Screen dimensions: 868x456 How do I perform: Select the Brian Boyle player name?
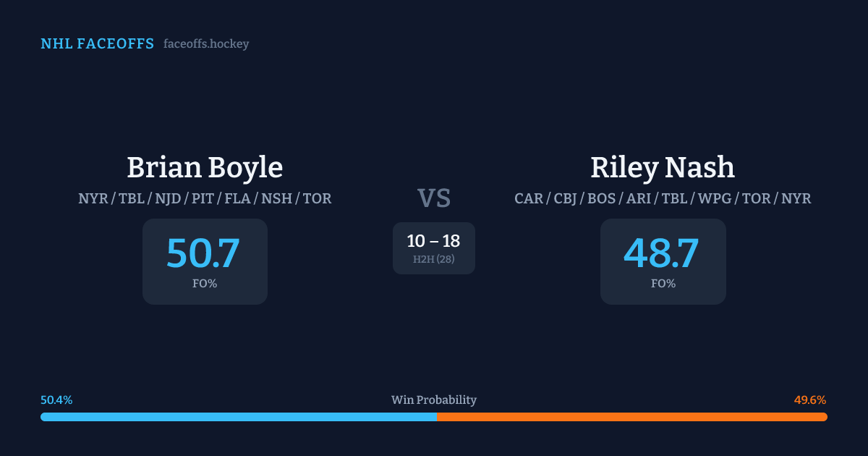[x=205, y=167]
